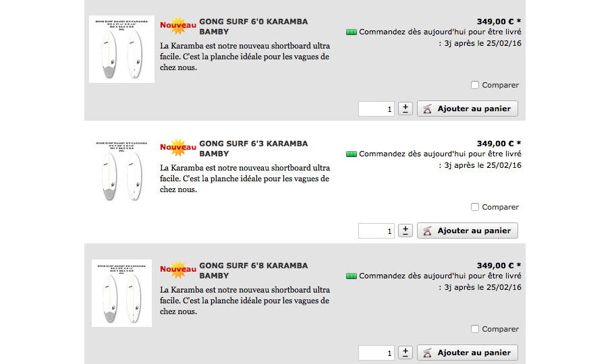View the 6'0 Karamba surfboard thumbnail
Image resolution: width=614 pixels, height=364 pixels.
pyautogui.click(x=121, y=49)
